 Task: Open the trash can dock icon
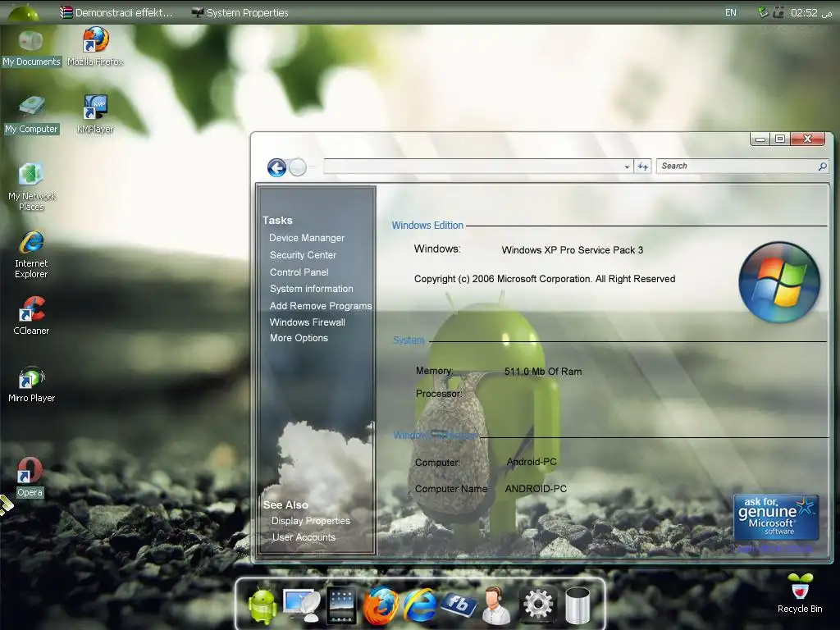[577, 605]
